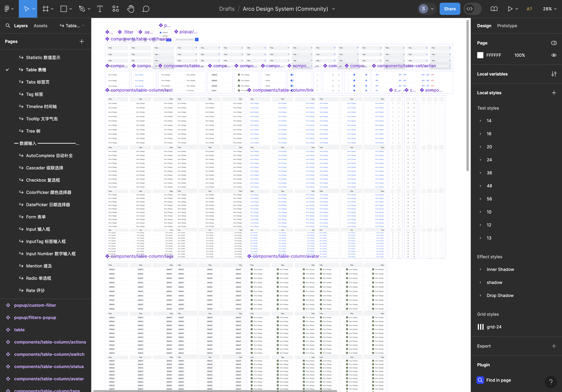Add an export setting
Screen dimensions: 562x392
point(554,346)
